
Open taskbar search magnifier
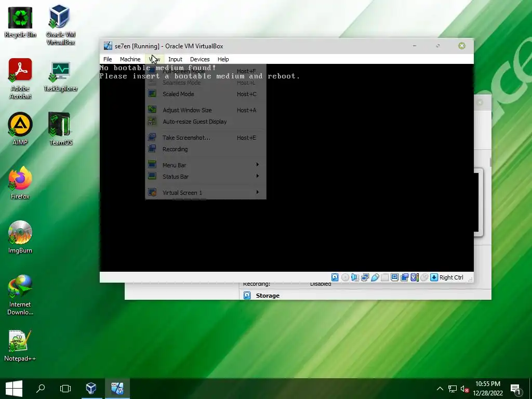point(41,389)
